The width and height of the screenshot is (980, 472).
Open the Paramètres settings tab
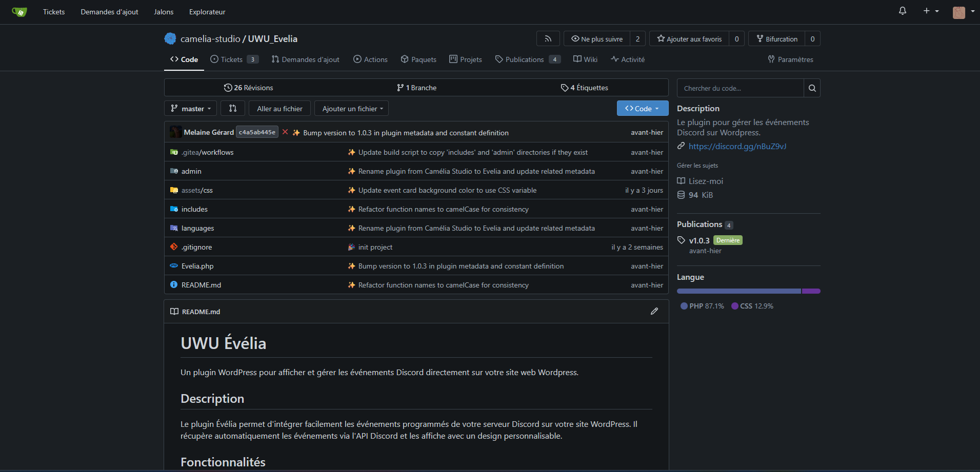(x=790, y=59)
